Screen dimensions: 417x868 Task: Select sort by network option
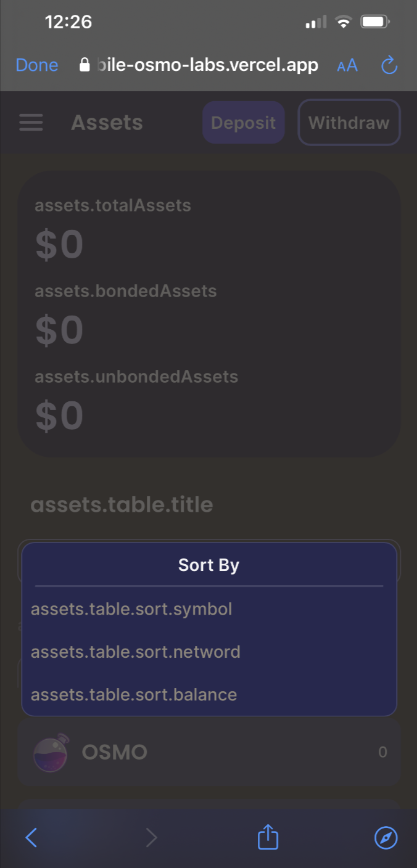[135, 652]
